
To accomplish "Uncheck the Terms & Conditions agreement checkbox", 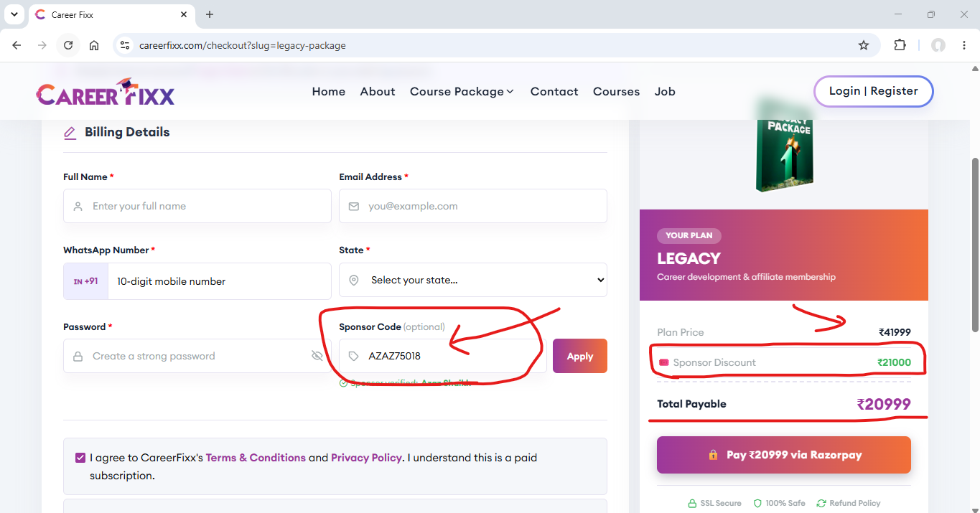I will [80, 458].
